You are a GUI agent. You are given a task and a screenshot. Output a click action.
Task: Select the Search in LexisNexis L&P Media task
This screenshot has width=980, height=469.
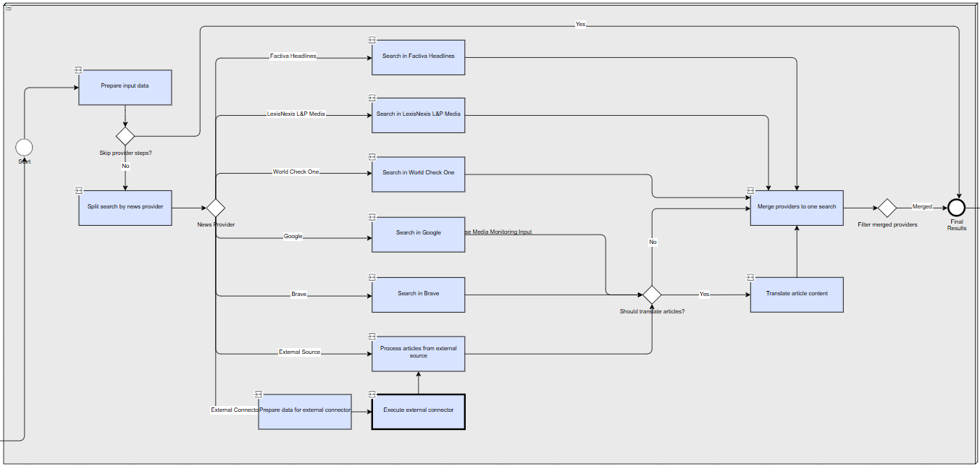coord(419,115)
